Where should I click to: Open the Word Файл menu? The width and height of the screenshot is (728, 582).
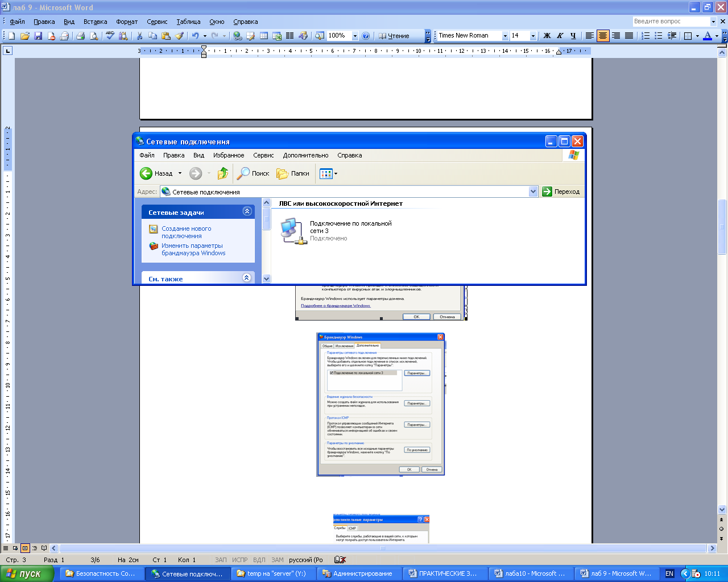17,22
